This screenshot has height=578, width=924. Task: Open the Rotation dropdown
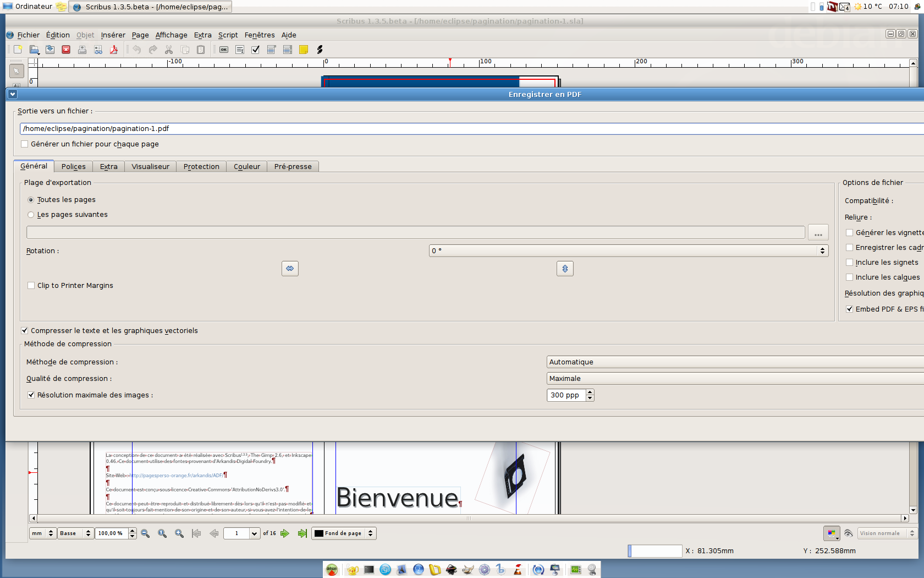[628, 251]
